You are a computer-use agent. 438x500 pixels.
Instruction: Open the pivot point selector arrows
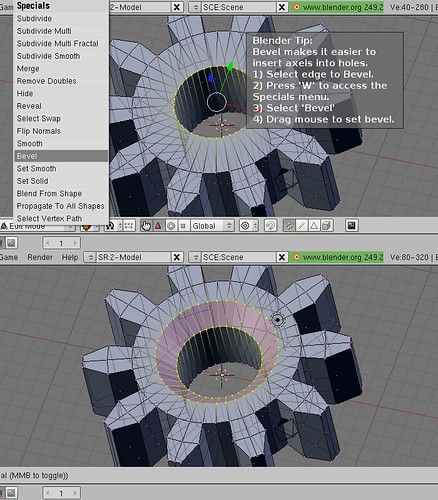pos(120,226)
